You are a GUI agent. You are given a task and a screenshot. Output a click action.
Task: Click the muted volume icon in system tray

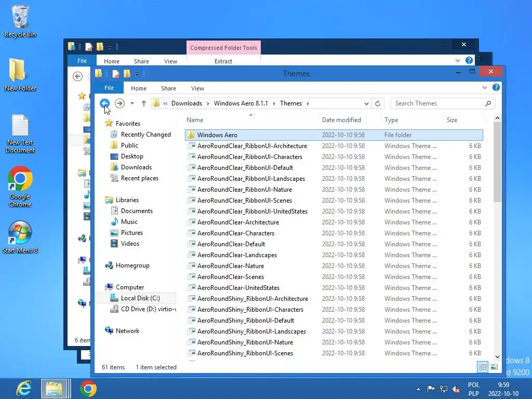tap(456, 389)
